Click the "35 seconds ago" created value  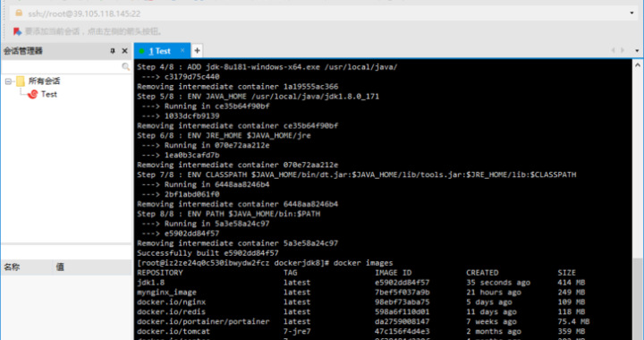[x=498, y=283]
